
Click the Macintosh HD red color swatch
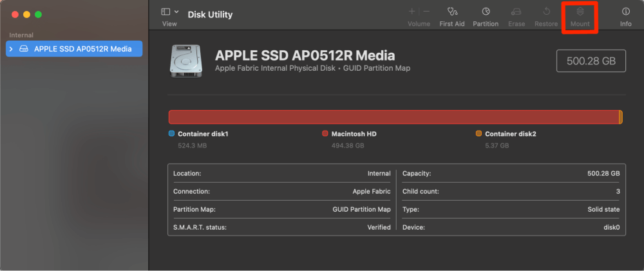tap(325, 134)
